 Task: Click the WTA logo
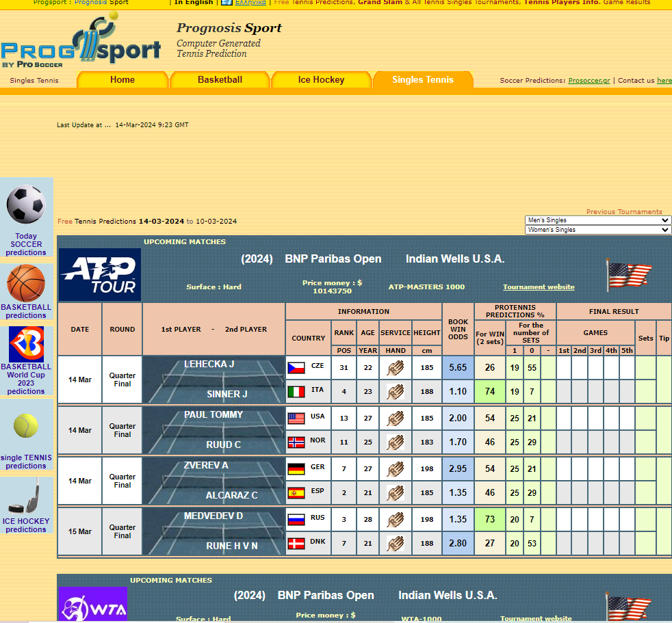point(92,605)
